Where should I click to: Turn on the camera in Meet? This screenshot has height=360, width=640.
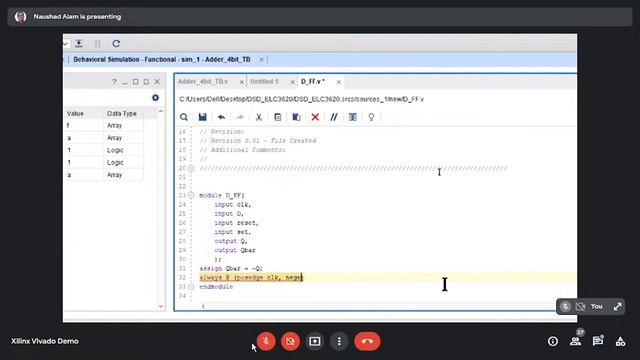pos(290,341)
